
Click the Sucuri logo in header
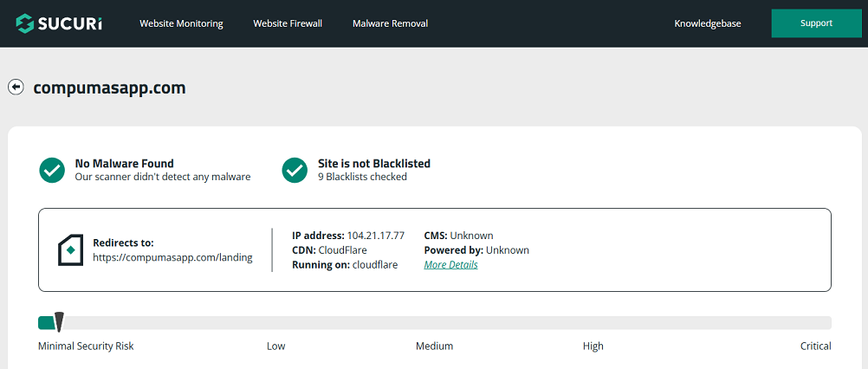[58, 23]
